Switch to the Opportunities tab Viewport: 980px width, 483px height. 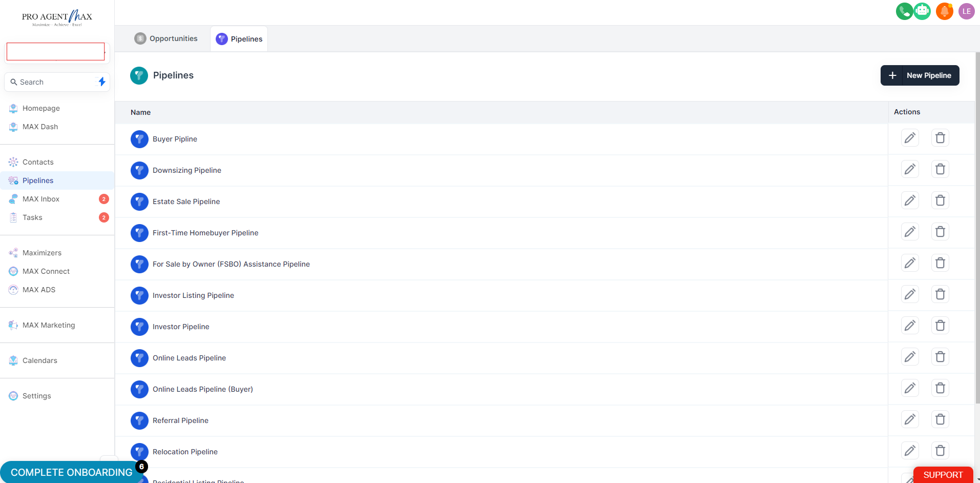(x=166, y=38)
